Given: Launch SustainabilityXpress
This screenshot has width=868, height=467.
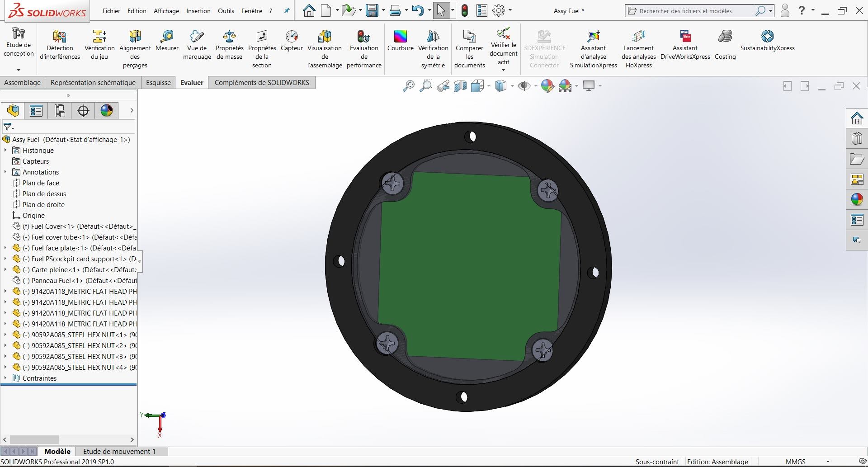Looking at the screenshot, I should 767,40.
